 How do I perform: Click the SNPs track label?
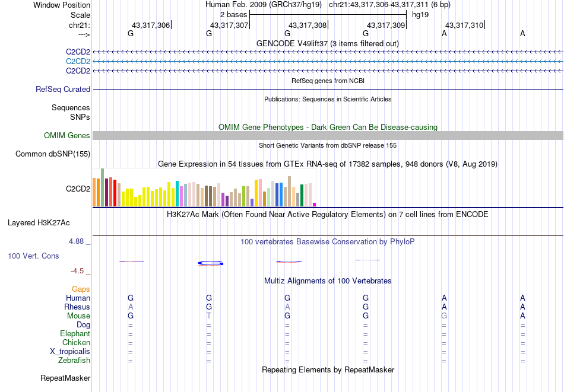coord(80,117)
